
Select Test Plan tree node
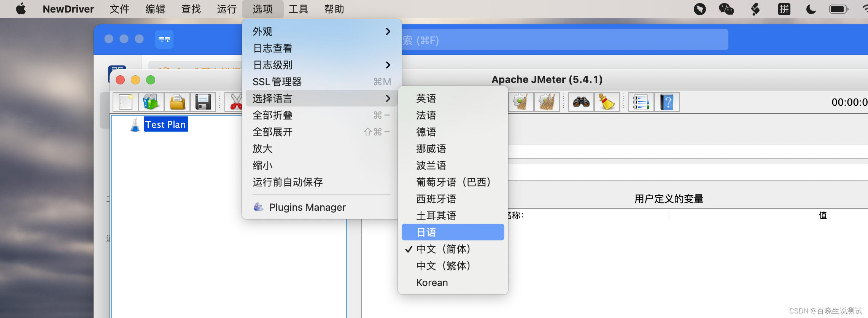(166, 124)
